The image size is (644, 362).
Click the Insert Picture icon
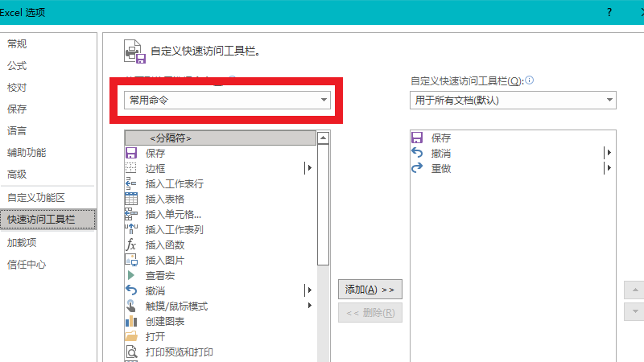(x=131, y=260)
